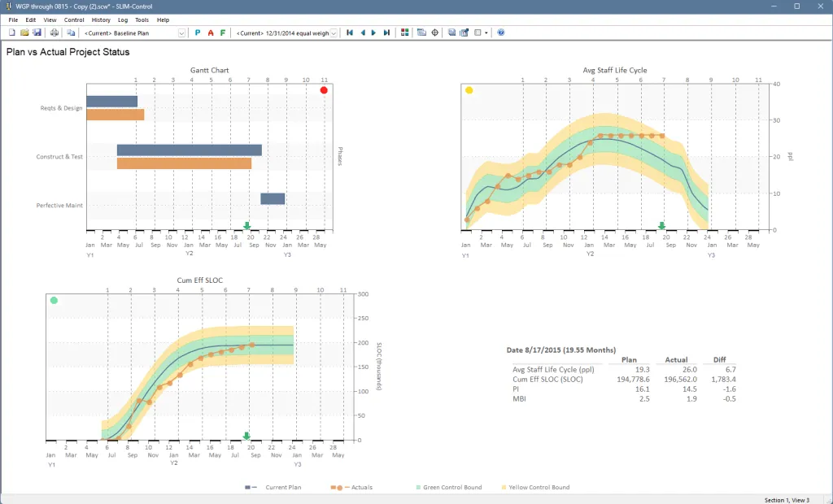Click the Avg Staff Life Cycle title
833x504 pixels.
click(615, 70)
